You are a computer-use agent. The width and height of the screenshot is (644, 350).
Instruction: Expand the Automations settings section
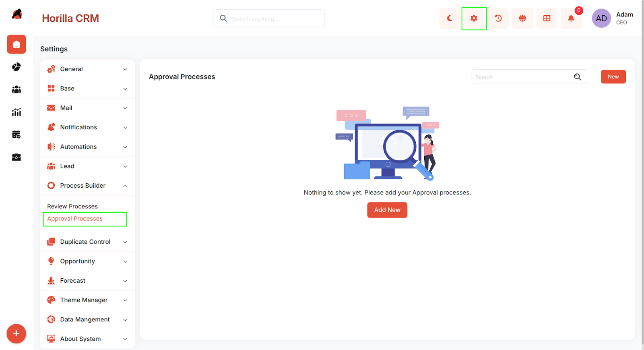point(88,147)
